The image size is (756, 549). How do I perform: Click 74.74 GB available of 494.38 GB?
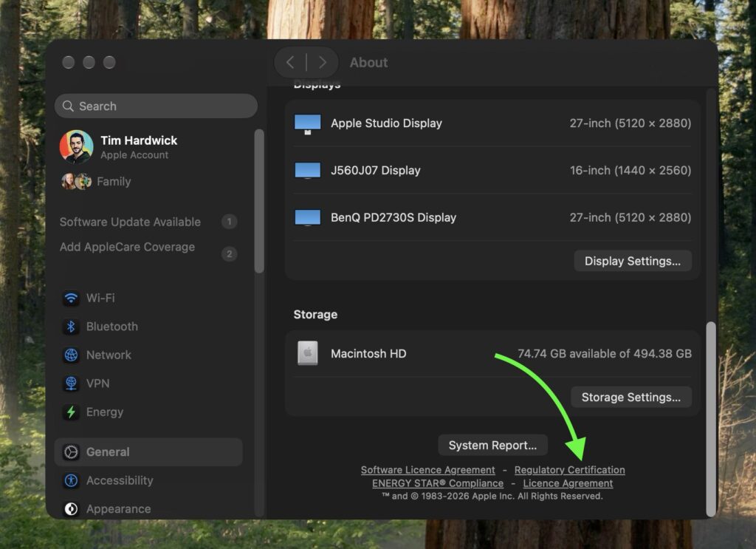(x=605, y=354)
